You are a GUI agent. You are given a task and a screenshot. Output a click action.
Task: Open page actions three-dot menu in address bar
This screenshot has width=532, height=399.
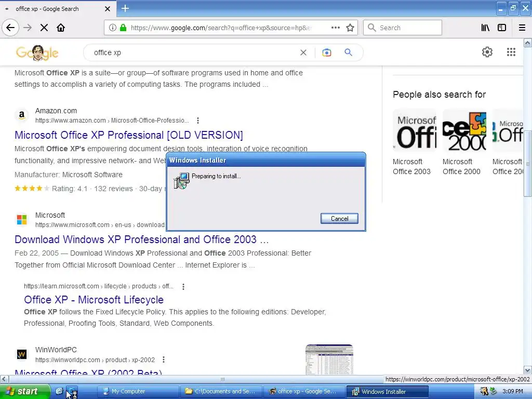point(335,28)
